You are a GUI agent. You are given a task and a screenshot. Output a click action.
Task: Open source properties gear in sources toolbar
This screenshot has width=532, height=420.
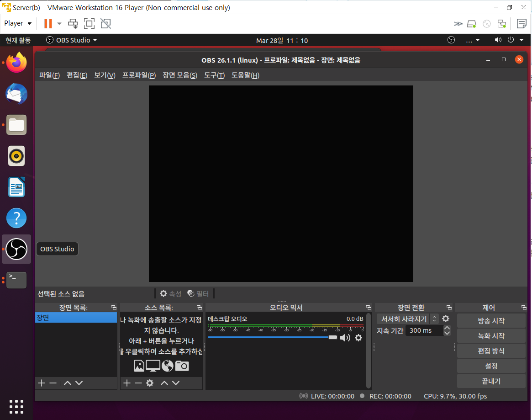pyautogui.click(x=150, y=383)
